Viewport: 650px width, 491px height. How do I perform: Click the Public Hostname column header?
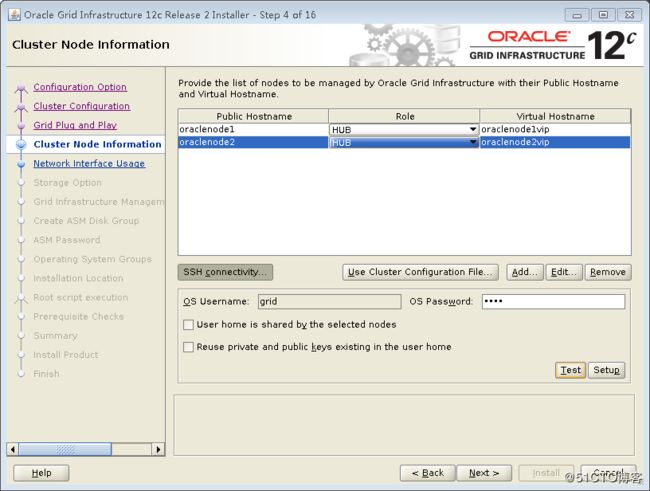(254, 116)
